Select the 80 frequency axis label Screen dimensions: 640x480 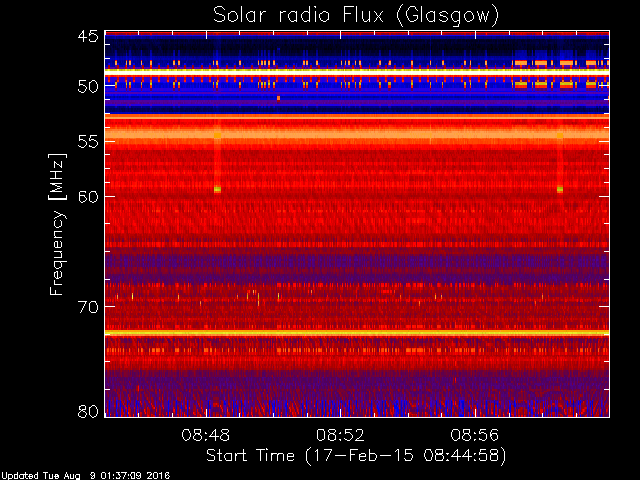click(88, 411)
